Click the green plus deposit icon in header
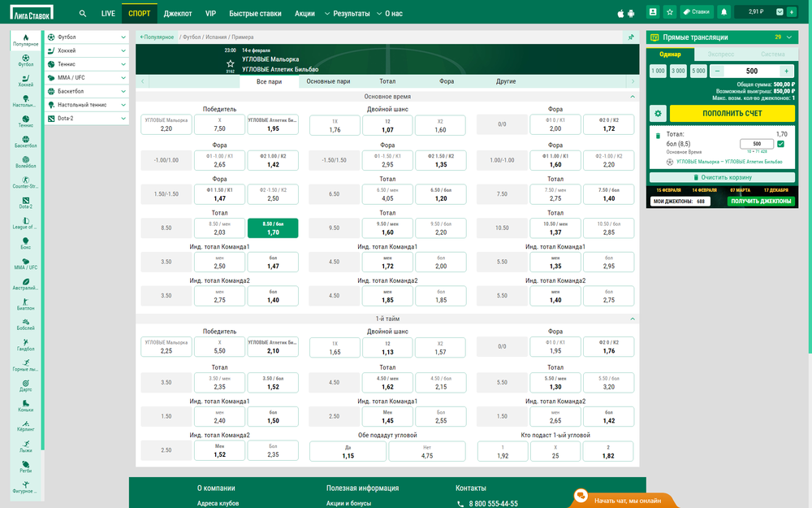 (x=791, y=12)
